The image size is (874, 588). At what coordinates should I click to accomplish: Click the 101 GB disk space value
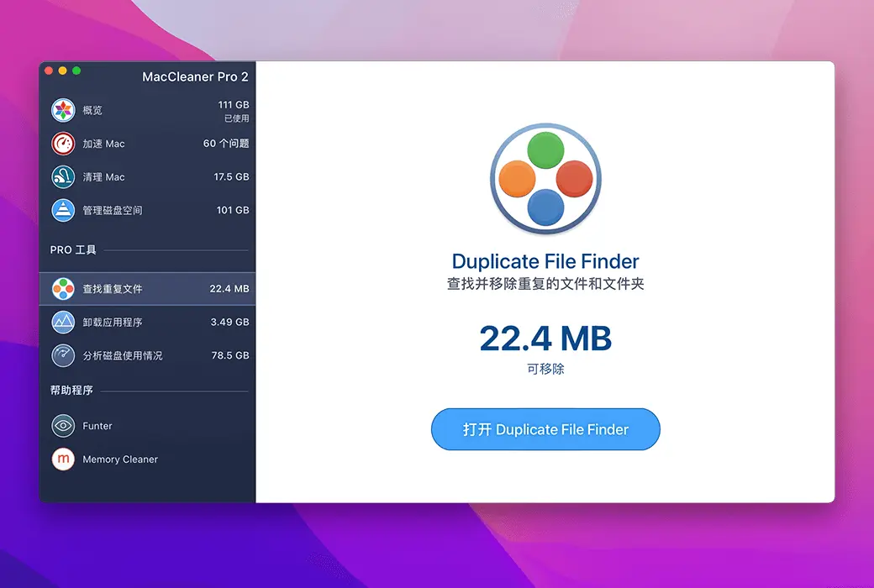click(233, 210)
